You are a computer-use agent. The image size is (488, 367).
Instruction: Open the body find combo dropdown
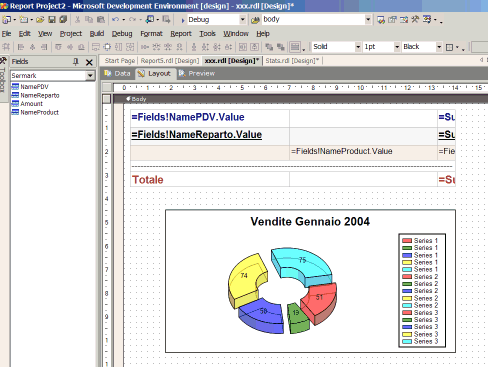368,20
